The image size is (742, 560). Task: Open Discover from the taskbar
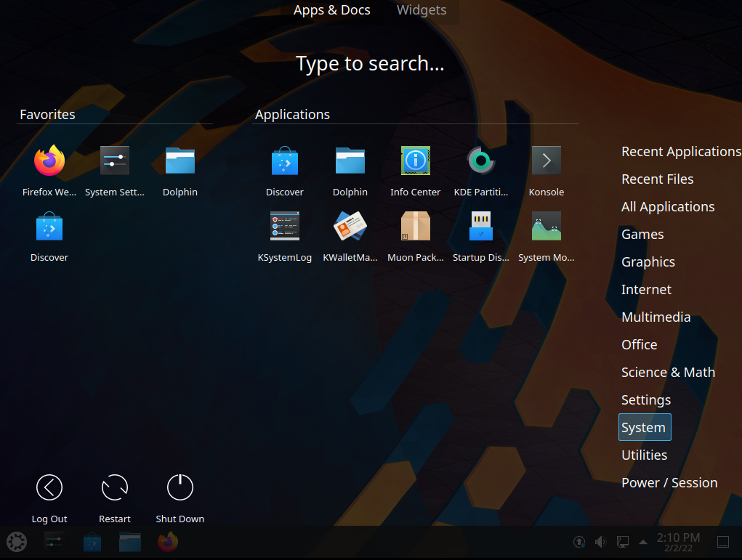pyautogui.click(x=92, y=542)
